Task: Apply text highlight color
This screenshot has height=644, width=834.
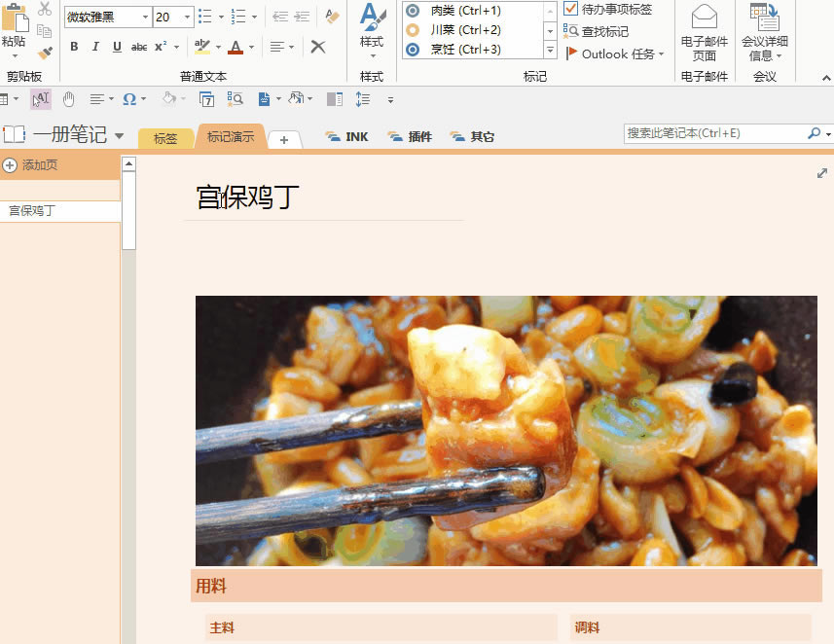Action: pos(201,47)
